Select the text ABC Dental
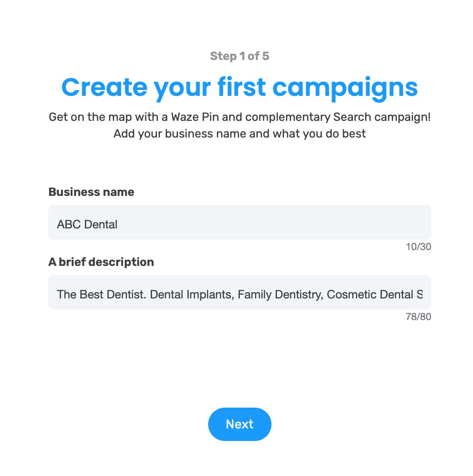 [x=87, y=224]
